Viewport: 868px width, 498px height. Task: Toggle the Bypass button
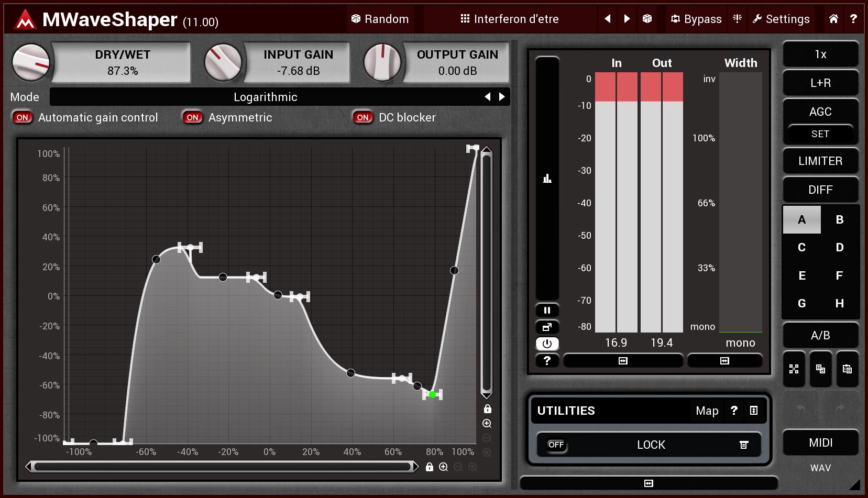click(696, 19)
